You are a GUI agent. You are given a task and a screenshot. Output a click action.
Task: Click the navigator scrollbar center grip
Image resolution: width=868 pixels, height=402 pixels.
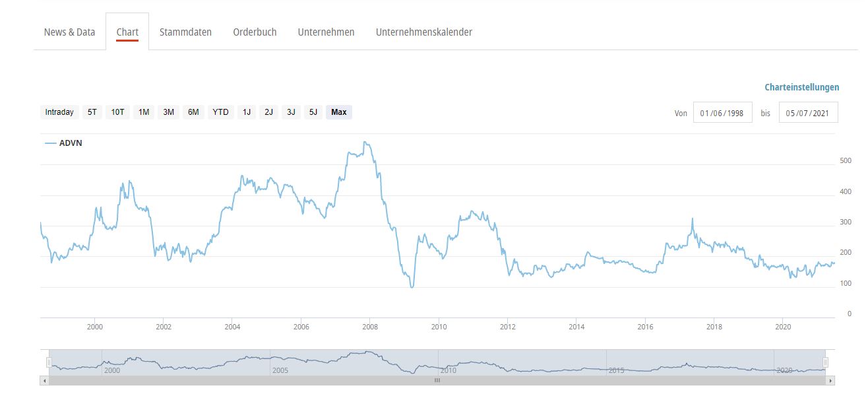tap(437, 381)
